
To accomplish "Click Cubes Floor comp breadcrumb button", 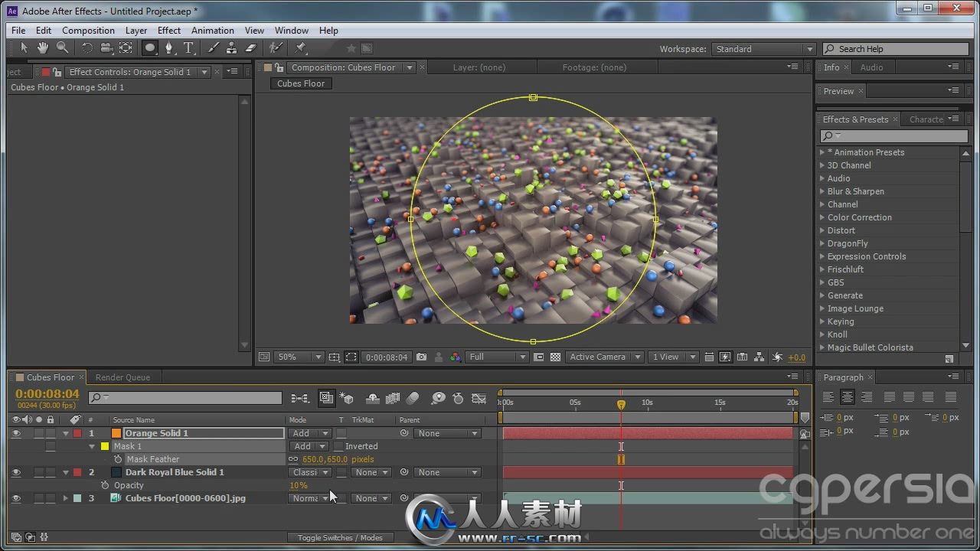I will coord(301,83).
